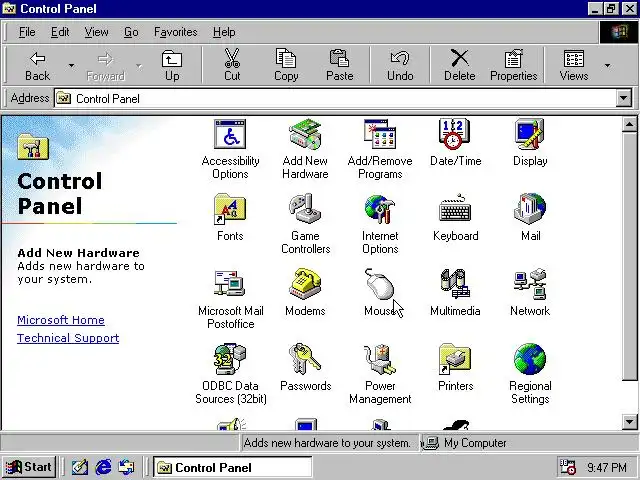Expand the Back history dropdown arrow

tap(71, 65)
